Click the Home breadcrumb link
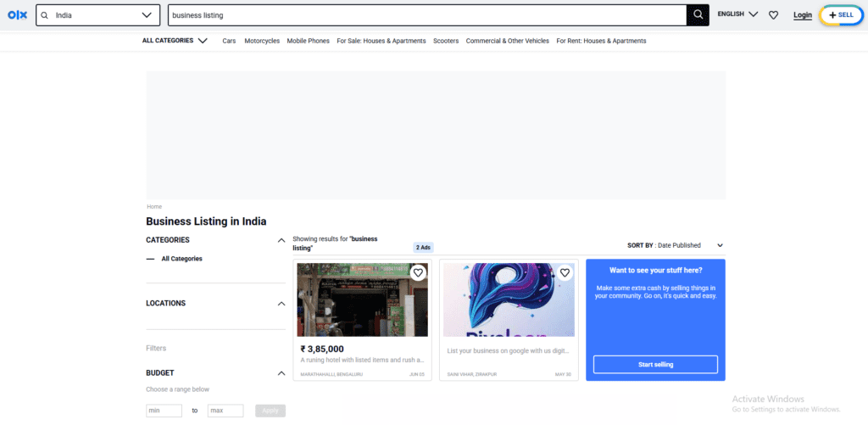 tap(154, 207)
